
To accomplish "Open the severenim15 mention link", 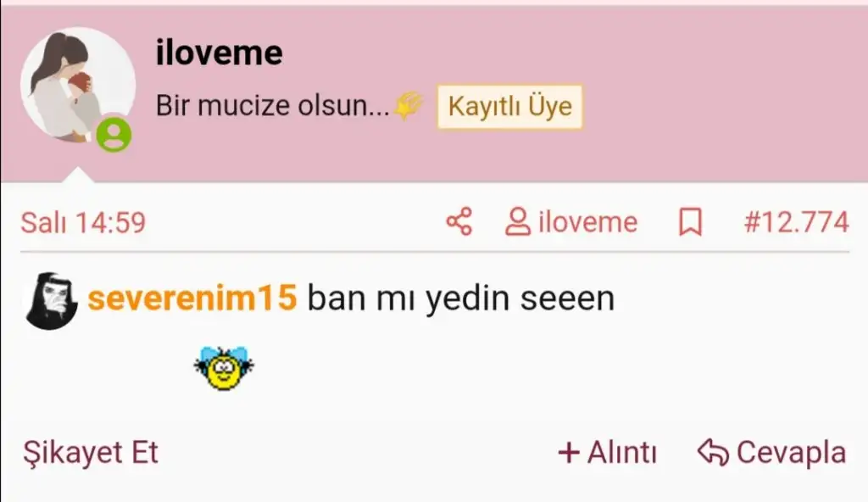I will pyautogui.click(x=192, y=298).
